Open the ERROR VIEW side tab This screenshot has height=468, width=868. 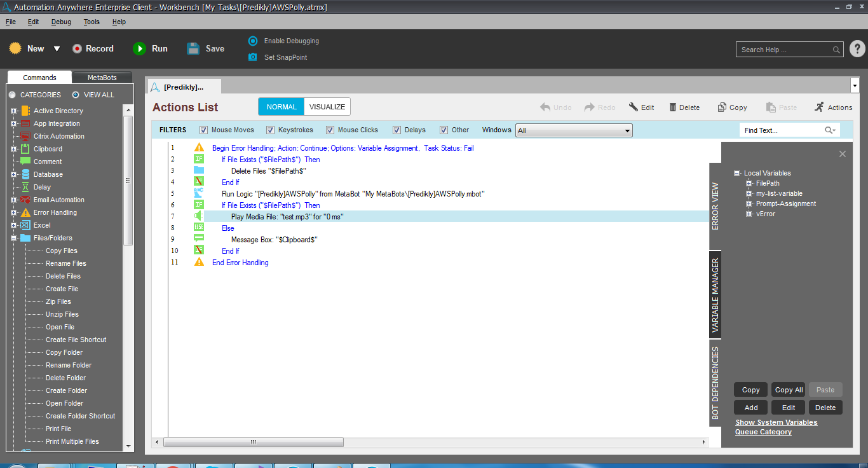click(x=715, y=207)
